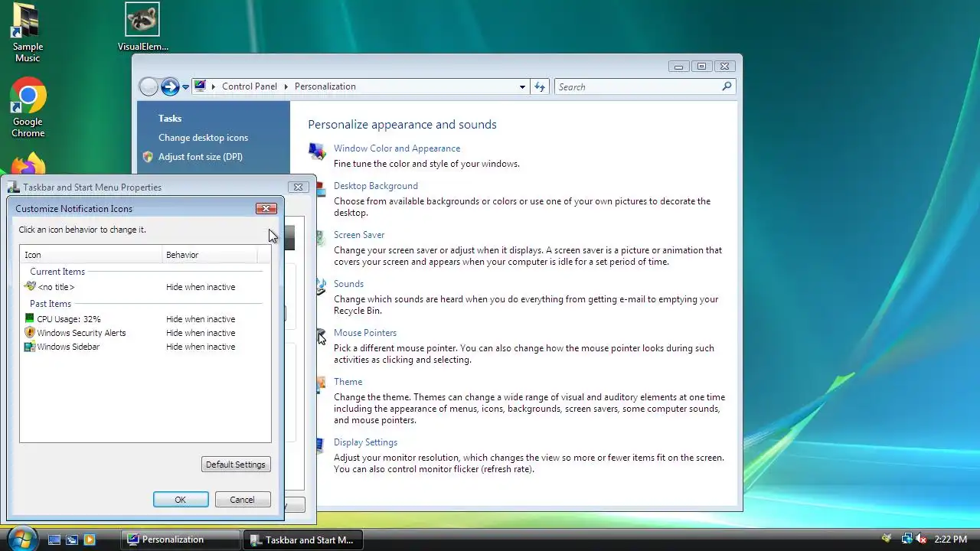Change behavior of <no title> item
Screen dimensions: 980x551
pos(201,287)
